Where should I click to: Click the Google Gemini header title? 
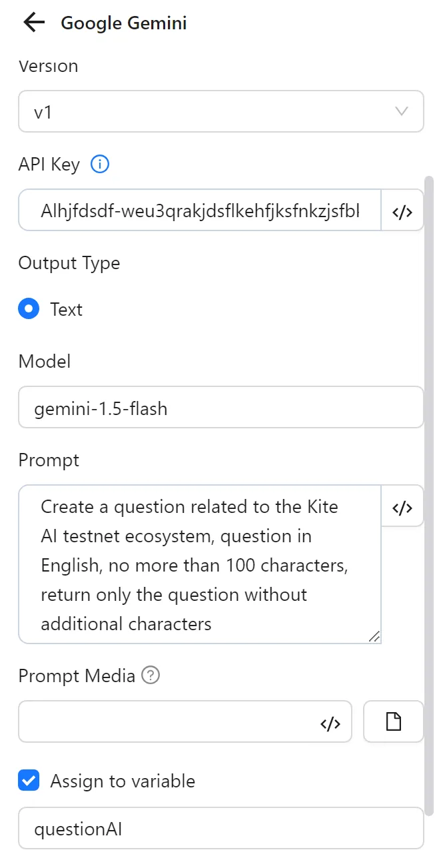pos(123,23)
